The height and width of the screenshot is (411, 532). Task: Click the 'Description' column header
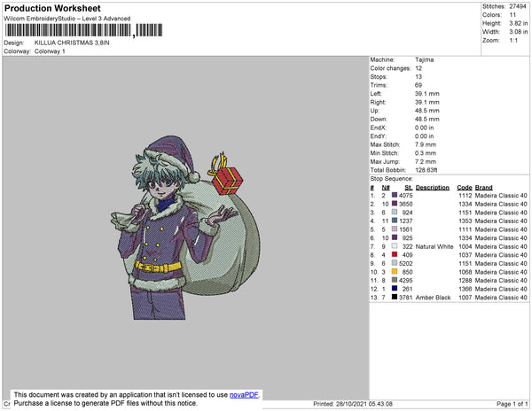tap(433, 188)
